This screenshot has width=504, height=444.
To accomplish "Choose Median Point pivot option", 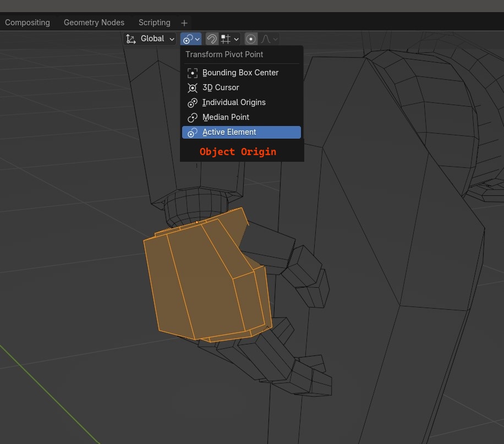I will point(242,117).
